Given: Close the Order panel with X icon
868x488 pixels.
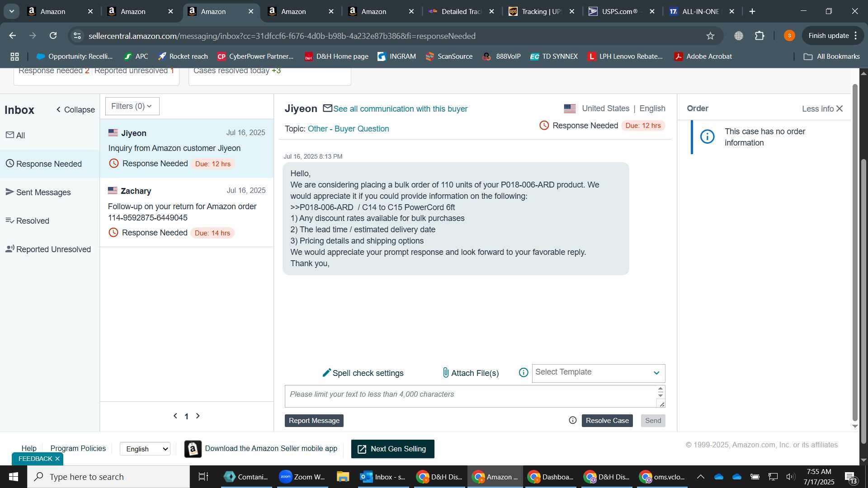Looking at the screenshot, I should [x=840, y=108].
